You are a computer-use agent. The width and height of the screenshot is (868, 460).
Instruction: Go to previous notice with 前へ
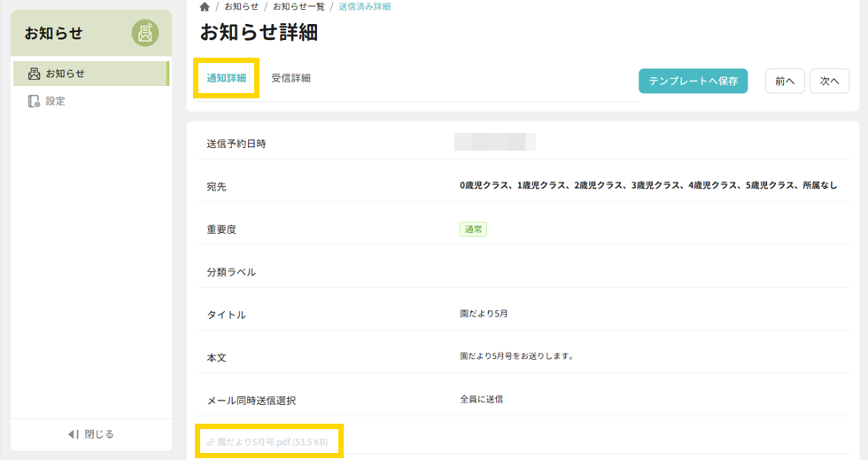coord(784,81)
